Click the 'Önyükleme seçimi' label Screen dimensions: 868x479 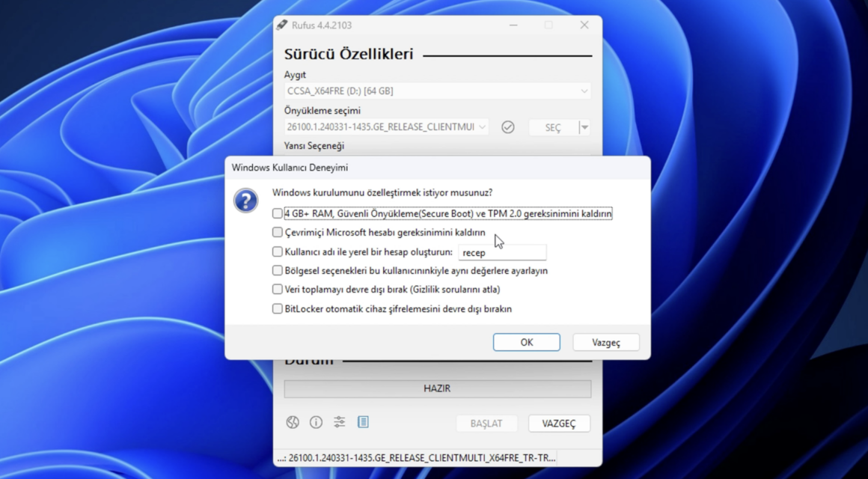click(x=323, y=110)
